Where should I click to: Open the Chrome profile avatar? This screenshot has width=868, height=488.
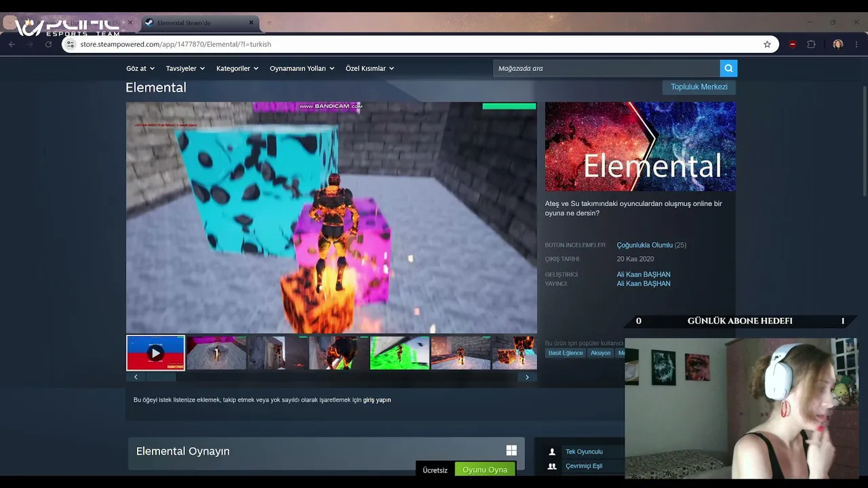(x=838, y=44)
